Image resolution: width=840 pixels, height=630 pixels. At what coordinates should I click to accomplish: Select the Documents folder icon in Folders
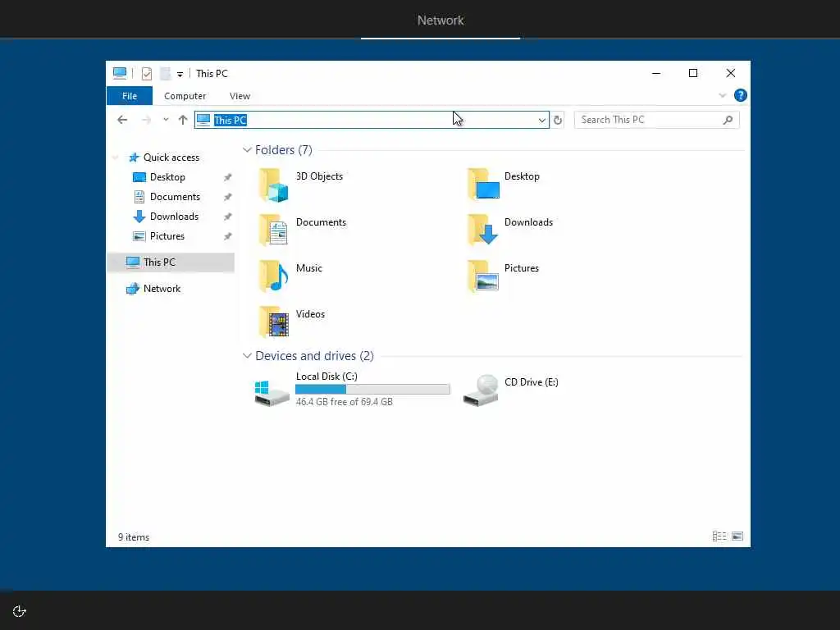coord(274,230)
